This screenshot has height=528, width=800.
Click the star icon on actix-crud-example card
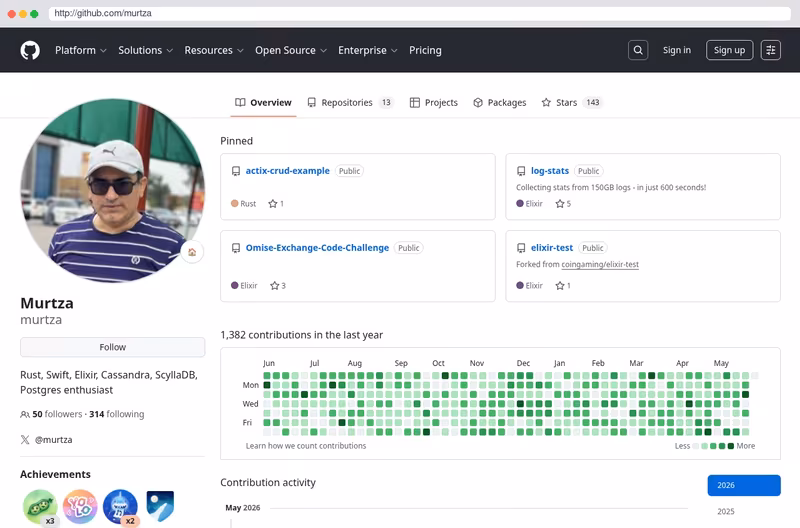[272, 204]
